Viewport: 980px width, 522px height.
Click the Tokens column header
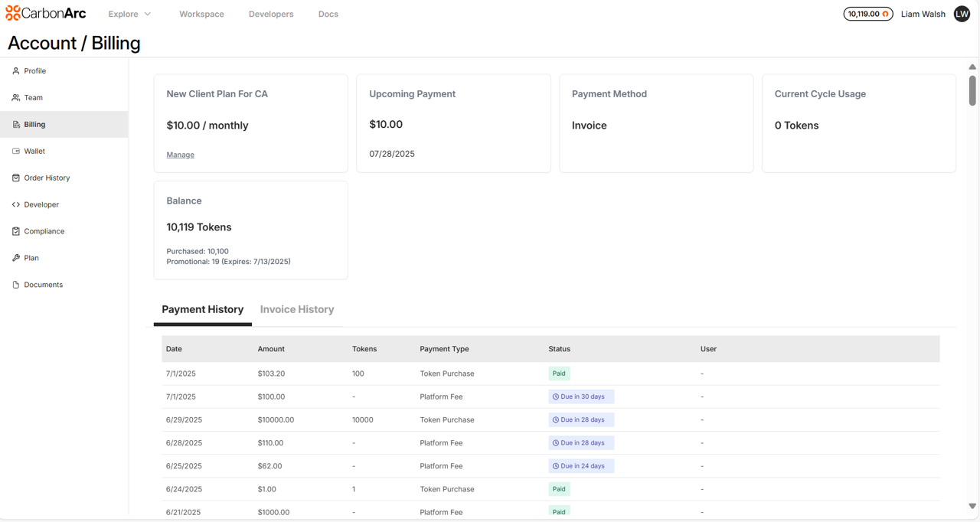click(x=364, y=348)
